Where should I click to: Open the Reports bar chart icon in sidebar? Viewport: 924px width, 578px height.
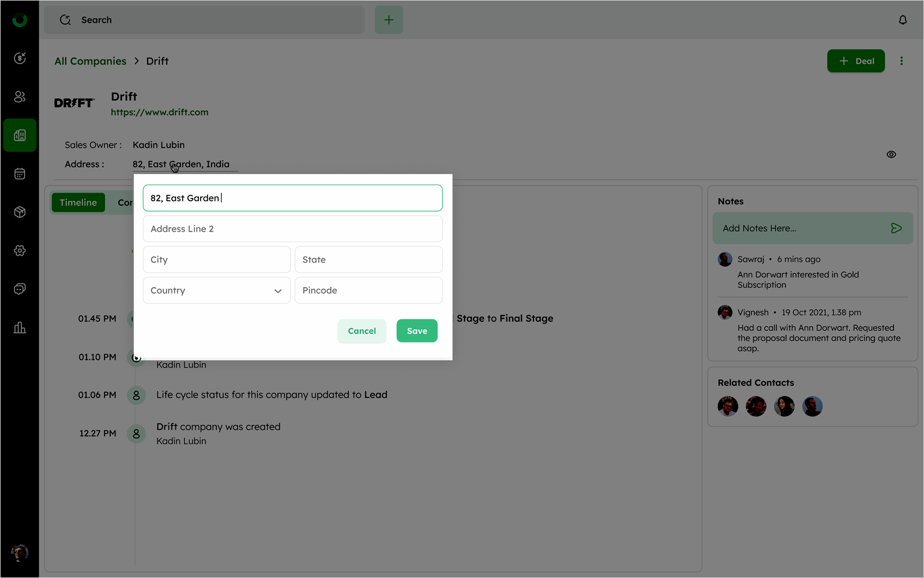(20, 328)
